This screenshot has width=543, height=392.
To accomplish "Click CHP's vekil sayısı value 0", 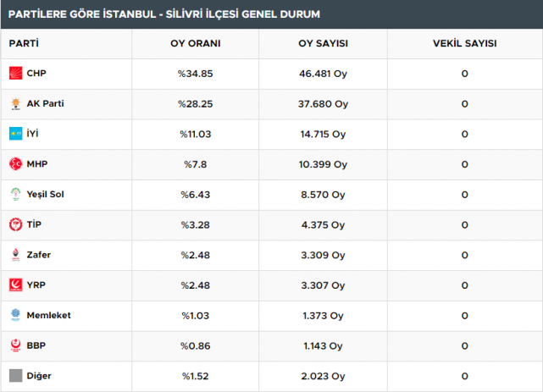I will (x=465, y=74).
